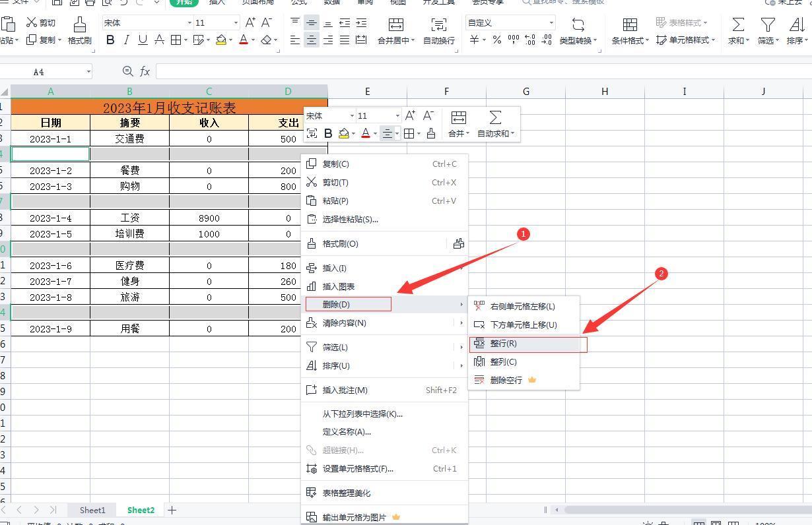This screenshot has width=812, height=525.
Task: Choose Insert Comment (插入批注) menu item
Action: (384, 390)
